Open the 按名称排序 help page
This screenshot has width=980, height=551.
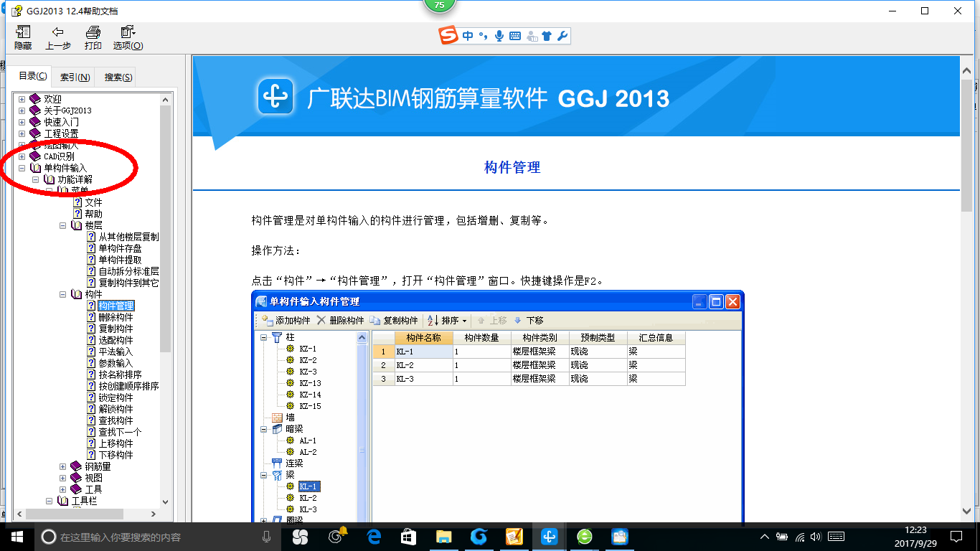pos(120,375)
